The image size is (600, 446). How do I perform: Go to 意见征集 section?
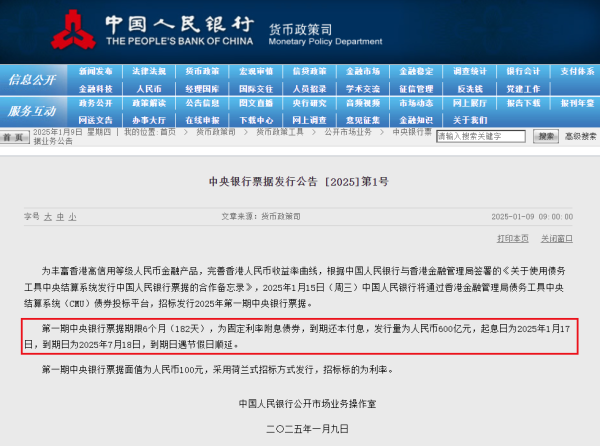(363, 120)
